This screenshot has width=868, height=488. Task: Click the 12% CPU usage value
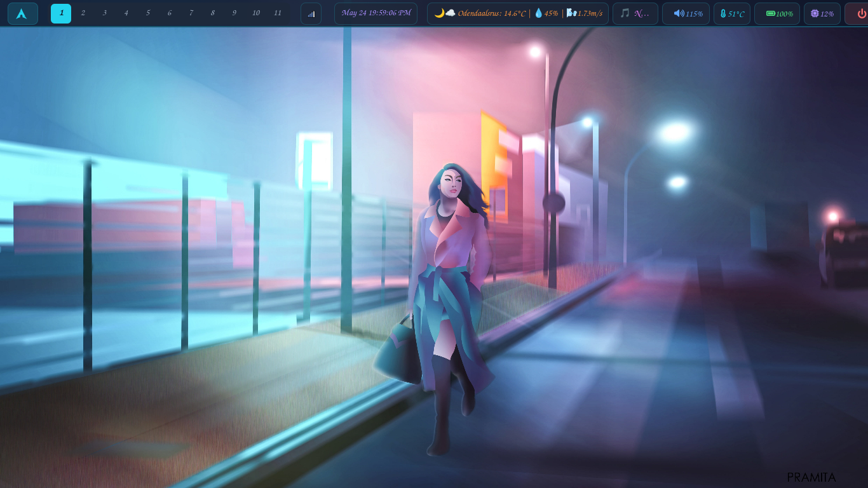(827, 13)
